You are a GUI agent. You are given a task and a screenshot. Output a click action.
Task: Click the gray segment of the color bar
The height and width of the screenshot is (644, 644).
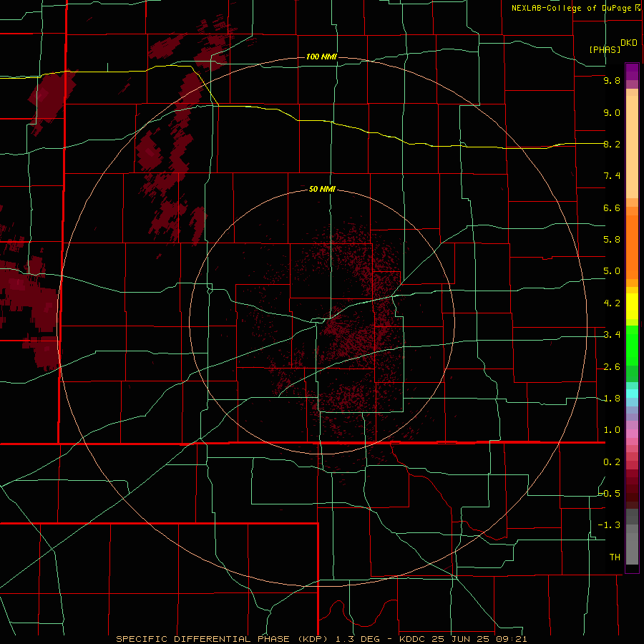(632, 538)
